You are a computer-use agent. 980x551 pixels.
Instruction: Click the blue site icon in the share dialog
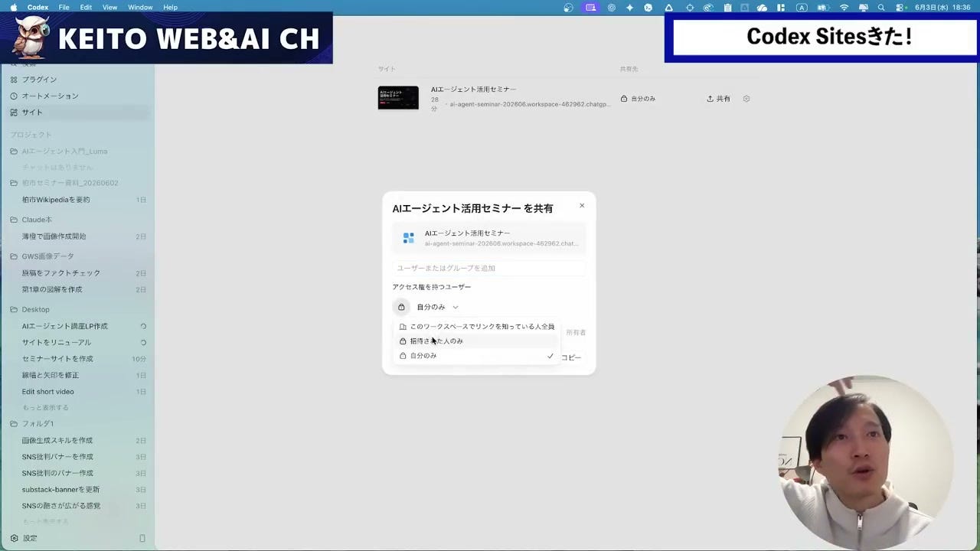click(x=408, y=238)
